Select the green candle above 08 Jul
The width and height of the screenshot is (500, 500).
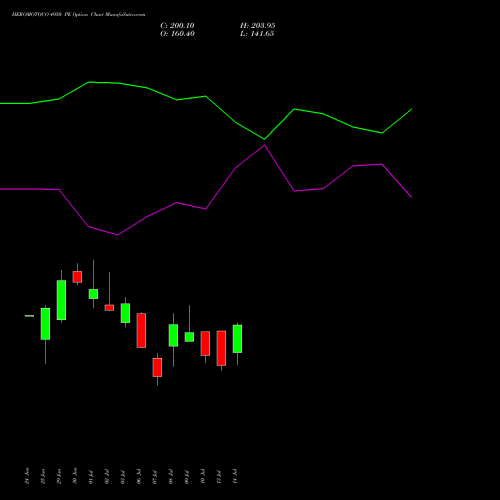(x=173, y=335)
